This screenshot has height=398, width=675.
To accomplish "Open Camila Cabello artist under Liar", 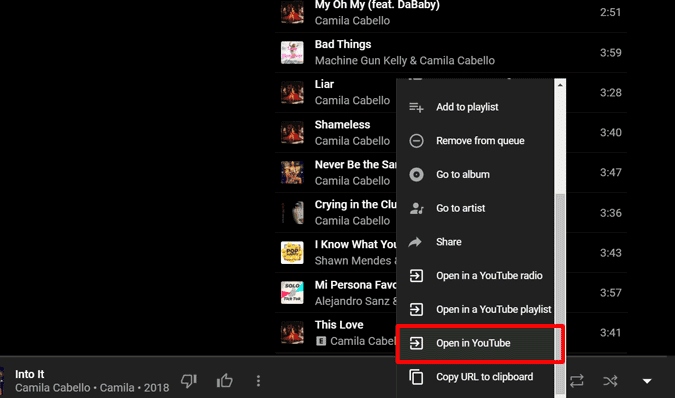I will pyautogui.click(x=352, y=101).
